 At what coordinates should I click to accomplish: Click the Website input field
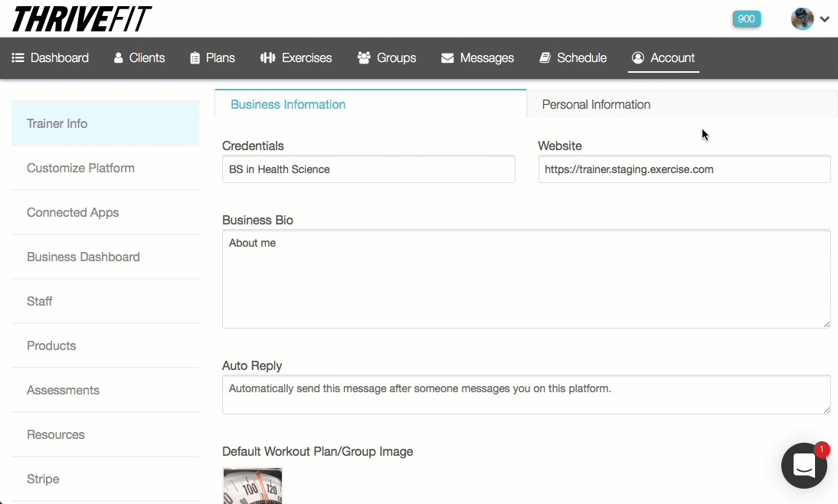684,169
